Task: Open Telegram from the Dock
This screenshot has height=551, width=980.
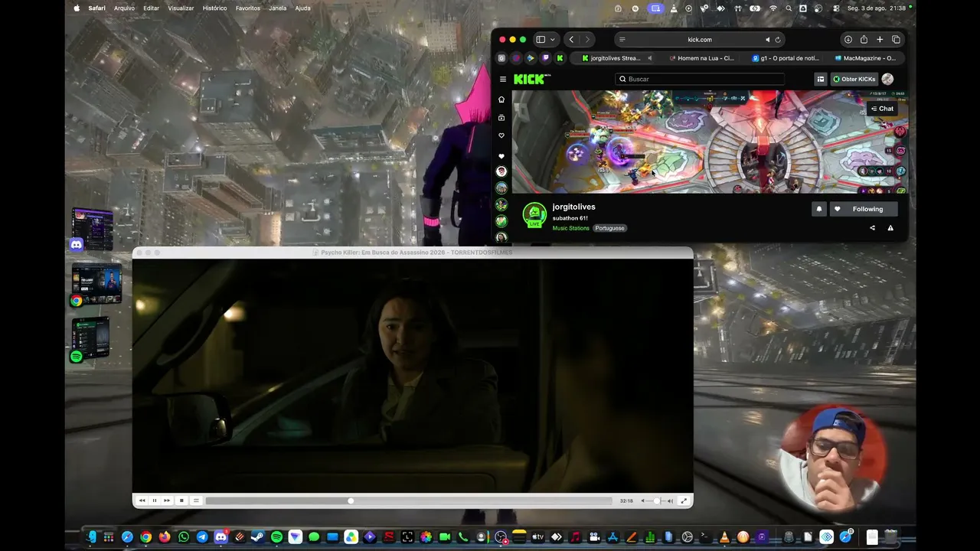Action: click(202, 537)
